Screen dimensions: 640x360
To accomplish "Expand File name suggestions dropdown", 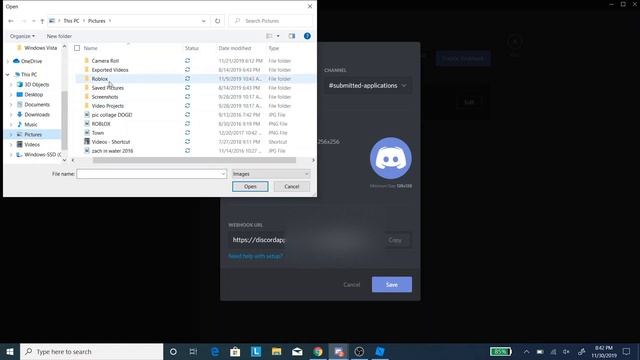I will point(223,174).
